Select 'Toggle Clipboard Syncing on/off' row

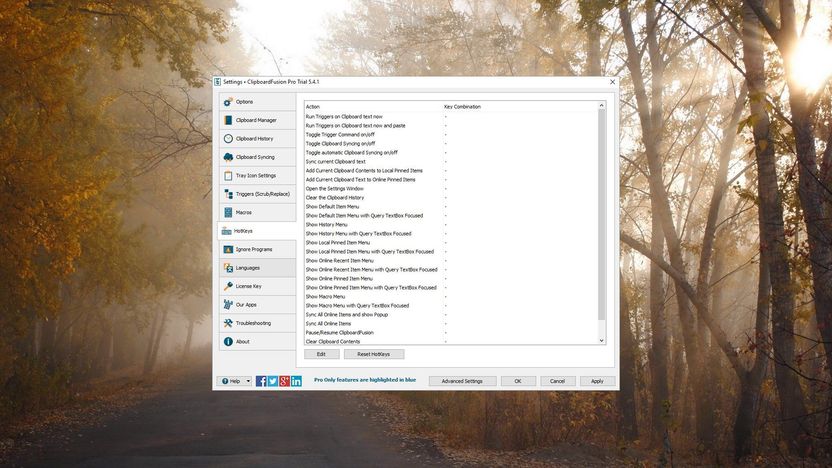tap(451, 143)
